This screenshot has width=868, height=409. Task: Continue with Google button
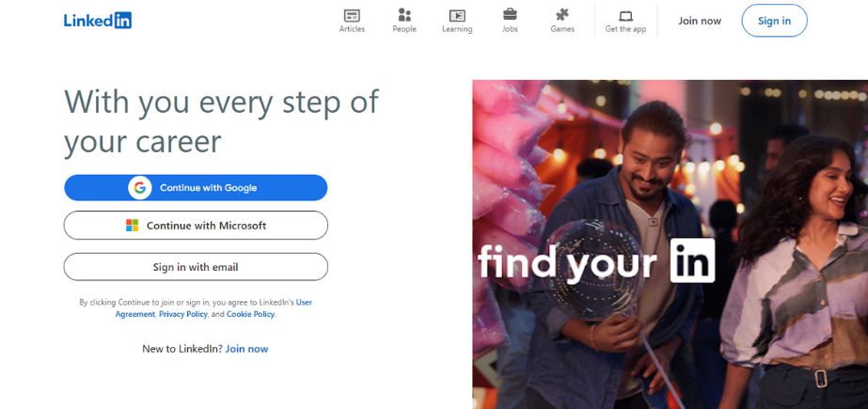[x=196, y=188]
